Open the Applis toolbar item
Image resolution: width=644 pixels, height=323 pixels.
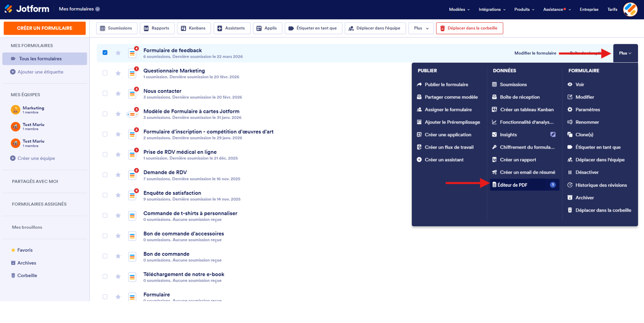268,28
